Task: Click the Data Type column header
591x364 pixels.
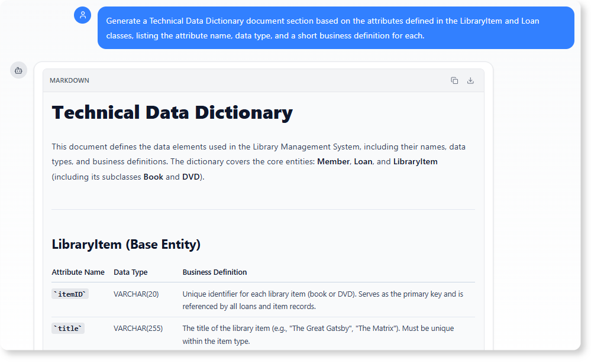Action: pyautogui.click(x=130, y=272)
